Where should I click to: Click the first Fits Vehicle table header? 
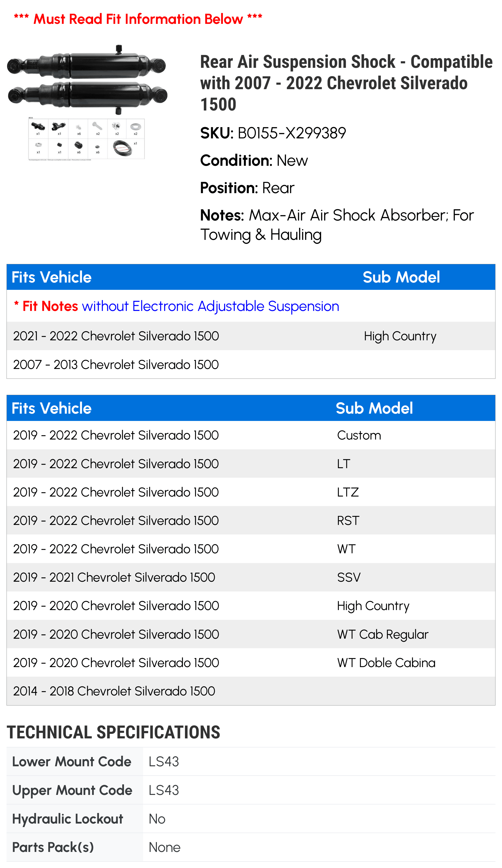tap(52, 277)
